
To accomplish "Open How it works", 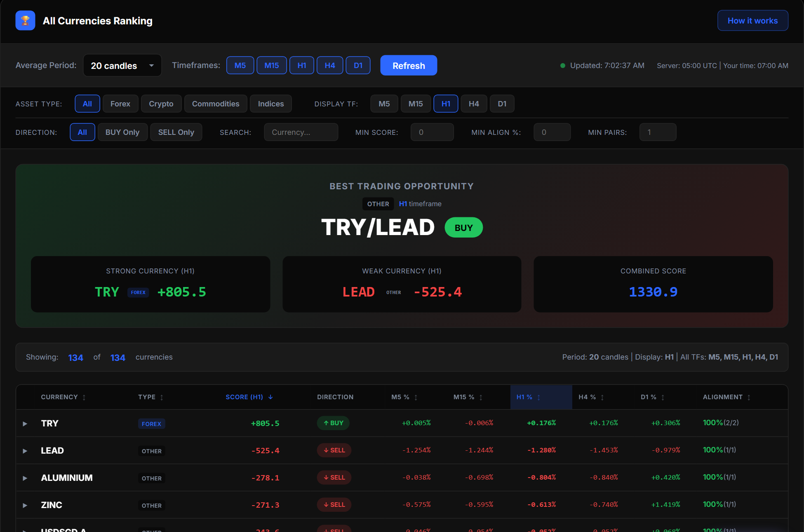I will point(753,21).
